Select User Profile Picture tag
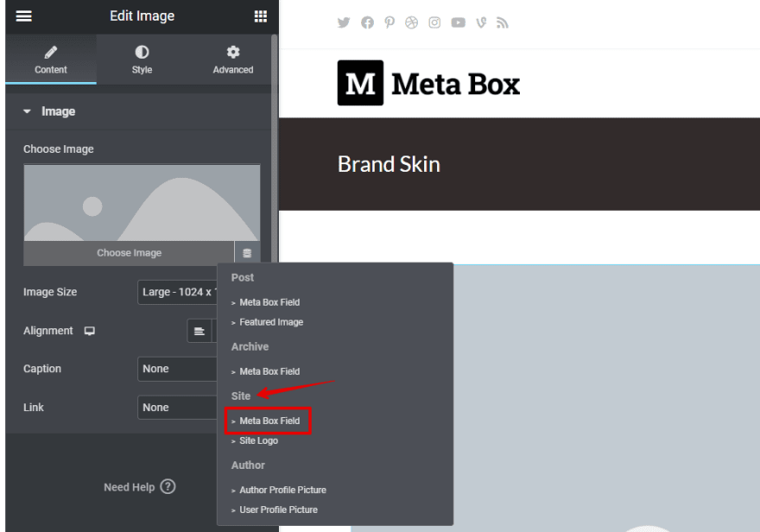Viewport: 760px width, 532px height. click(278, 510)
